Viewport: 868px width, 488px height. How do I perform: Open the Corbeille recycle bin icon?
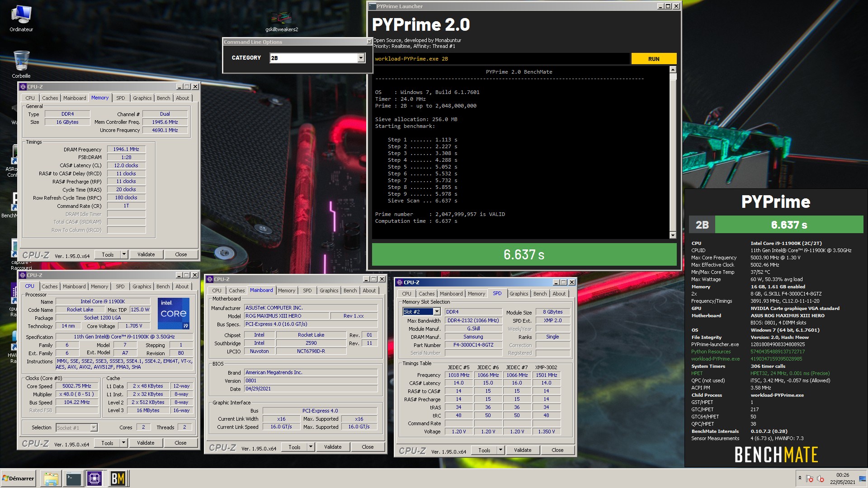tap(21, 64)
